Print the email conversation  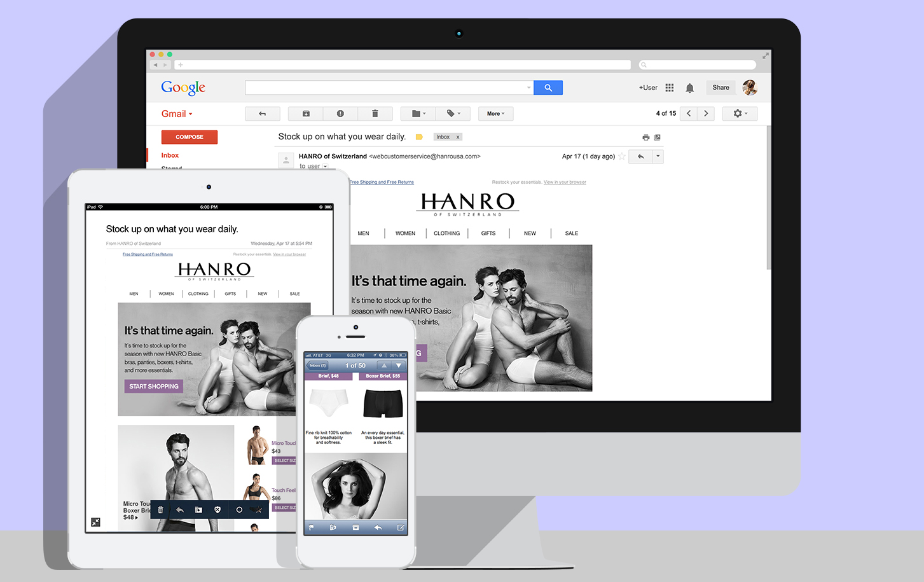pyautogui.click(x=646, y=137)
